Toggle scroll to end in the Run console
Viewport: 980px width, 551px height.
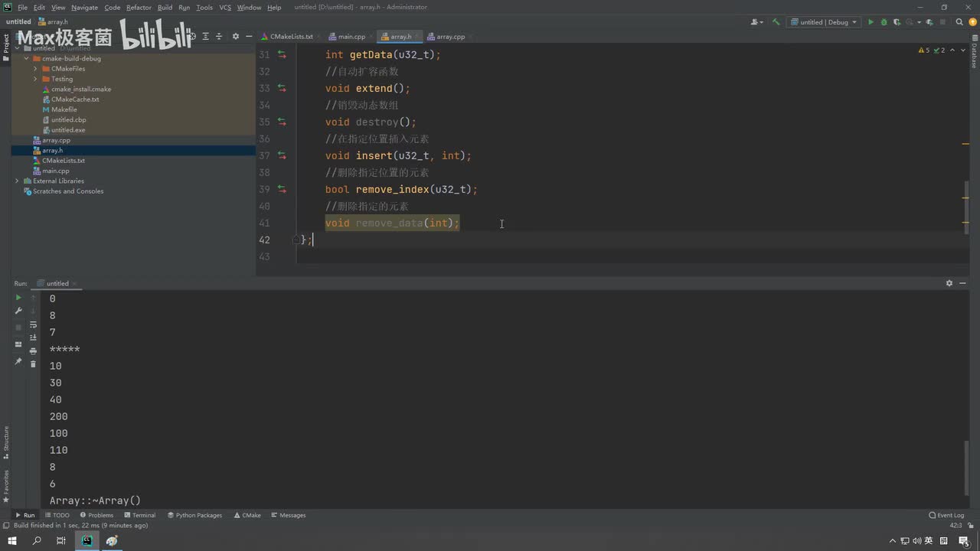(x=33, y=337)
